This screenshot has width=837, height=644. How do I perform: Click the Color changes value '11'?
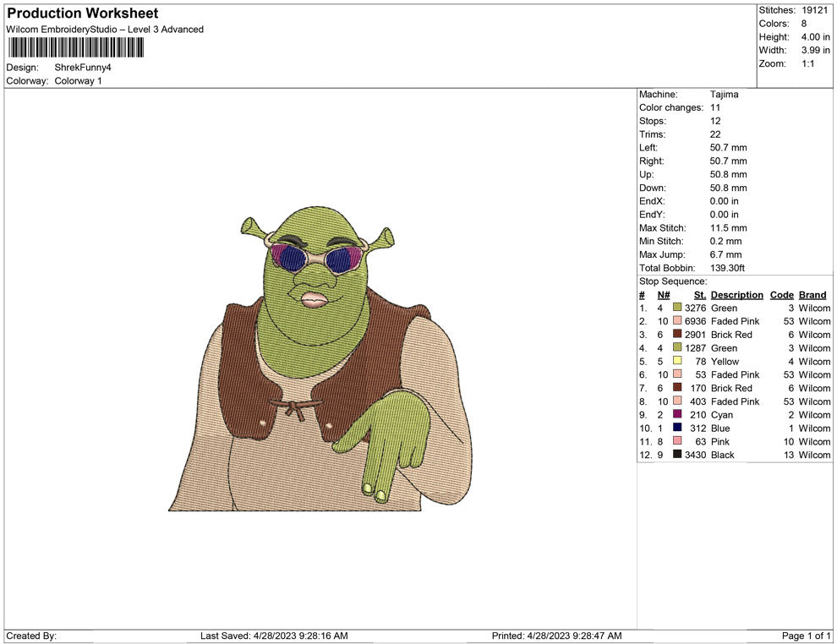(715, 108)
